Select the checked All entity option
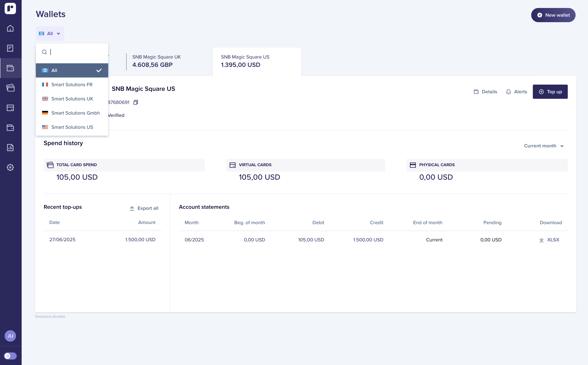The height and width of the screenshot is (365, 588). pos(72,70)
